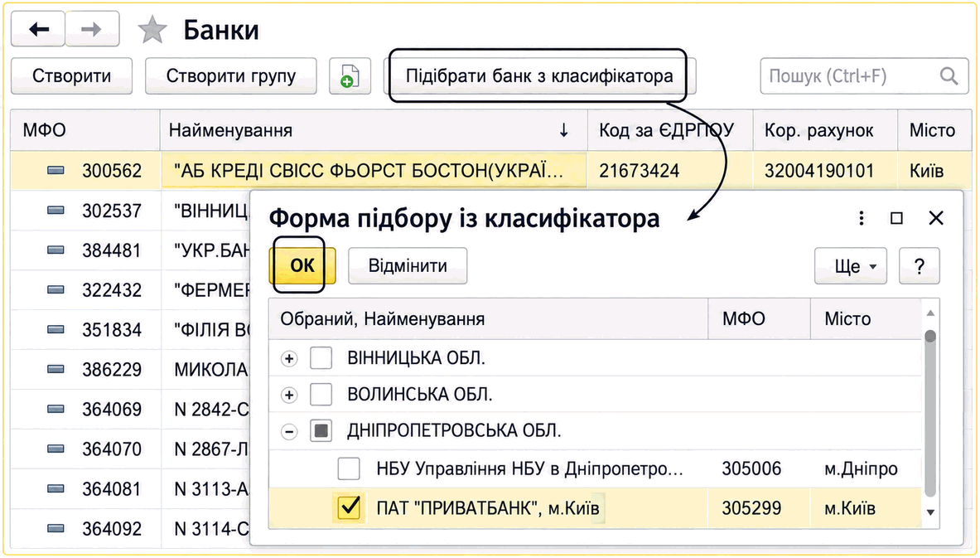
Task: Add Банки to favorites with the star
Action: click(x=152, y=30)
